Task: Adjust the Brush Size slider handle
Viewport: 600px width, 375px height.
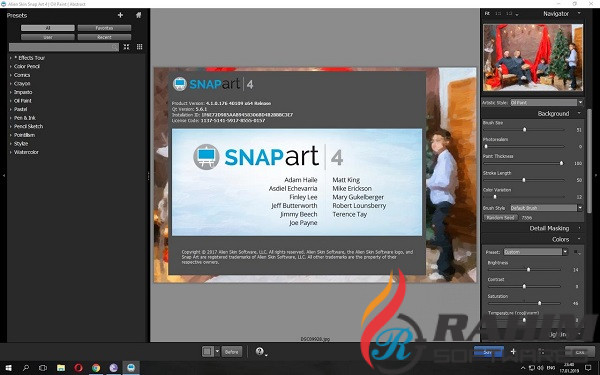Action: (524, 130)
